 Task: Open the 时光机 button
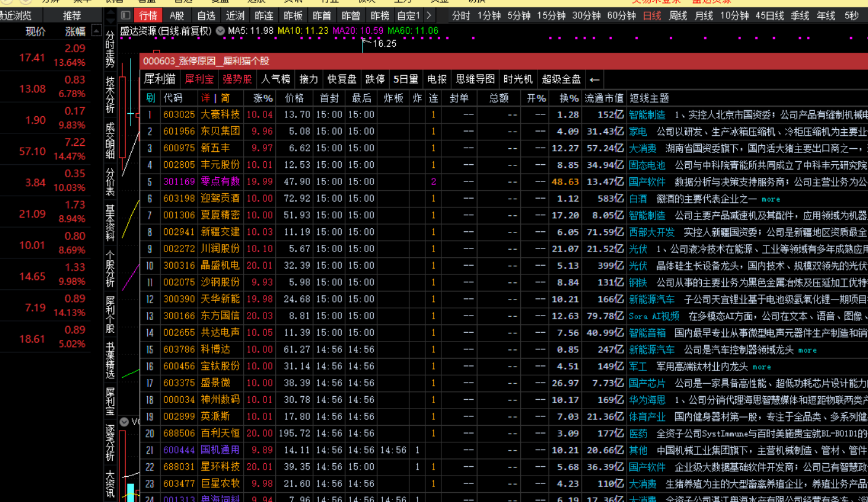click(518, 79)
